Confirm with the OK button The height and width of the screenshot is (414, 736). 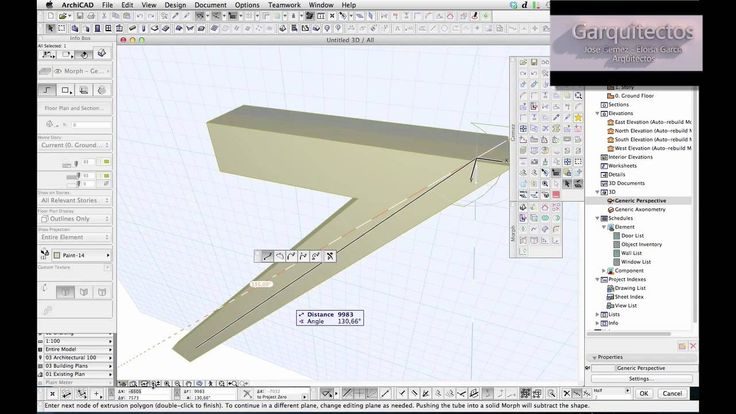[644, 393]
